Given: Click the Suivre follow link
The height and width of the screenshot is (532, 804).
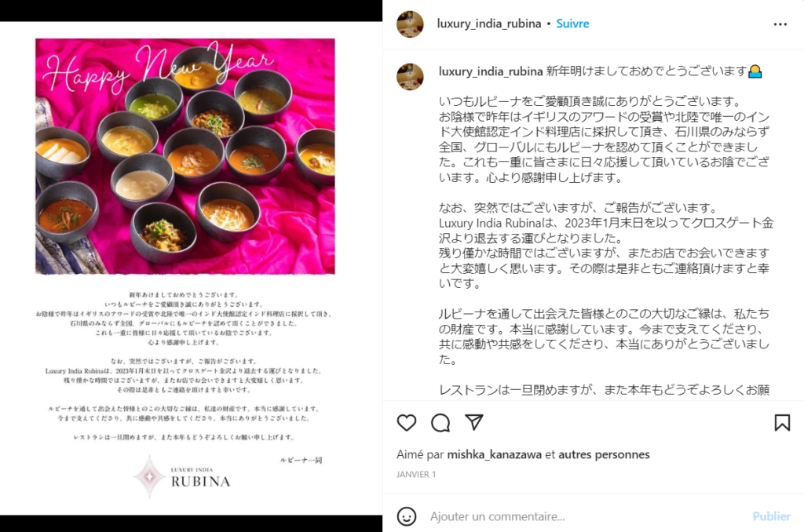Looking at the screenshot, I should point(572,24).
